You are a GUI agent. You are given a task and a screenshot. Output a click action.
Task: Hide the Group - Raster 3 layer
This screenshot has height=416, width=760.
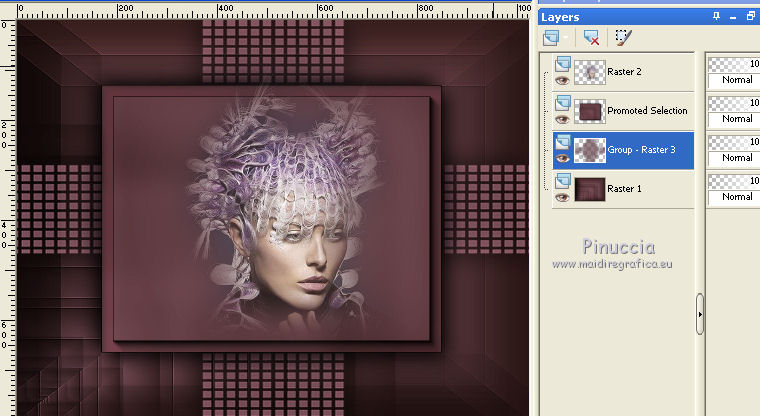562,158
